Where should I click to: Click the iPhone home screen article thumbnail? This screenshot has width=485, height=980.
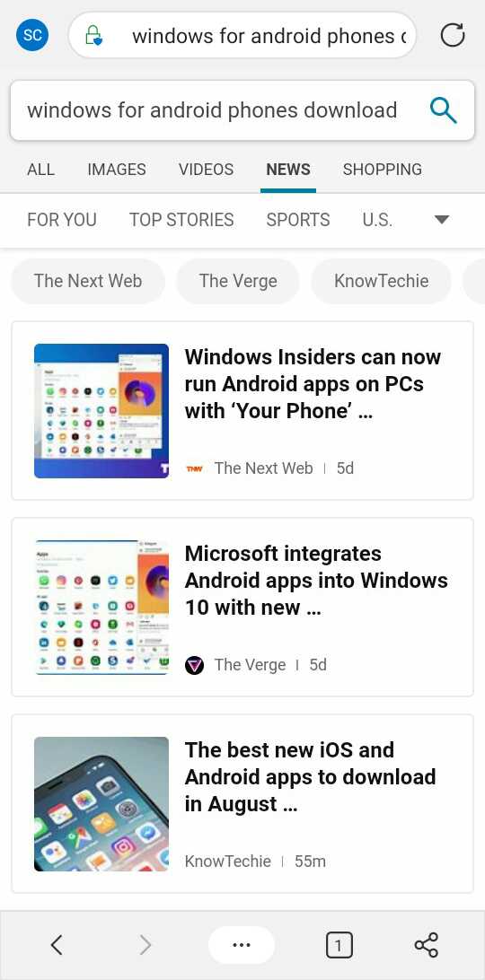pos(101,804)
